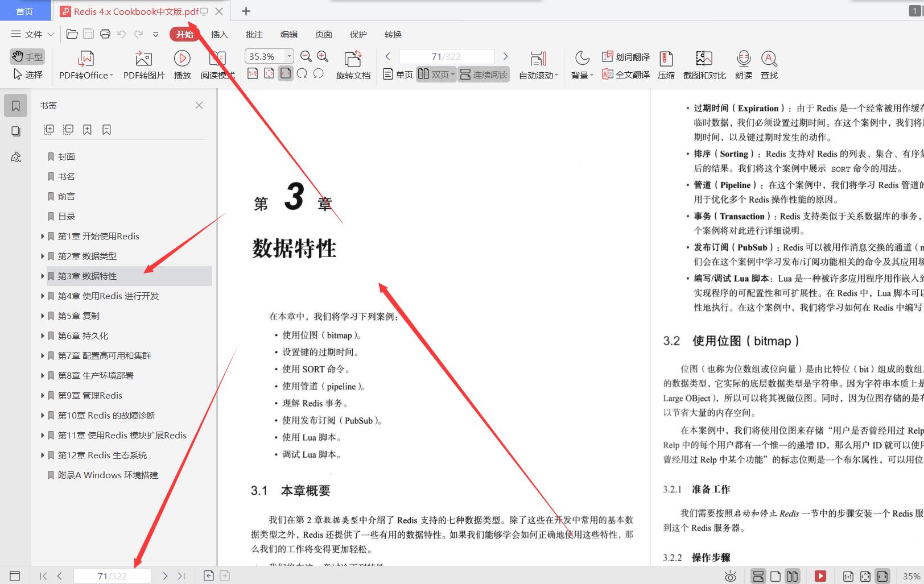
Task: Switch to the 插入 ribbon tab
Action: (x=219, y=34)
